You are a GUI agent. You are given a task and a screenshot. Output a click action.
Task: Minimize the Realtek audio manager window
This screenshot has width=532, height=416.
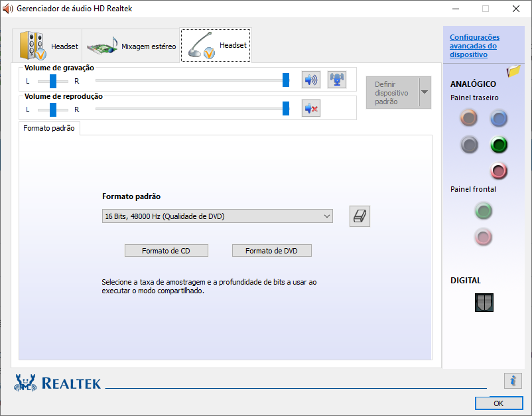[456, 9]
